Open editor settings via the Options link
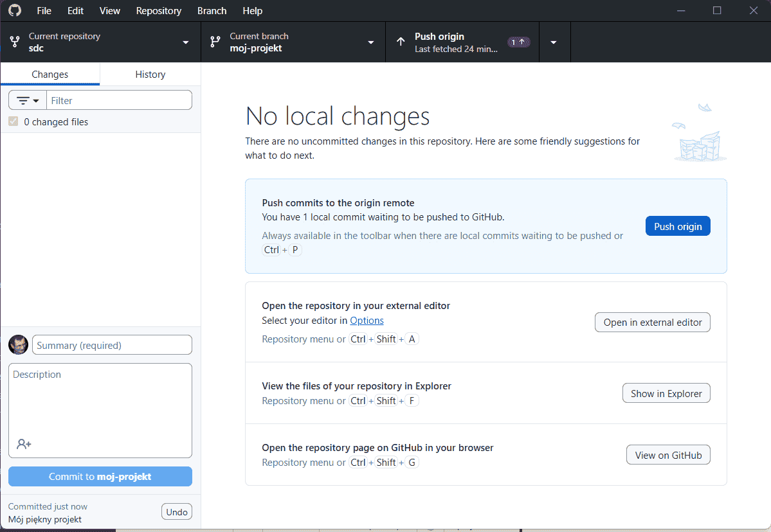 coord(367,320)
